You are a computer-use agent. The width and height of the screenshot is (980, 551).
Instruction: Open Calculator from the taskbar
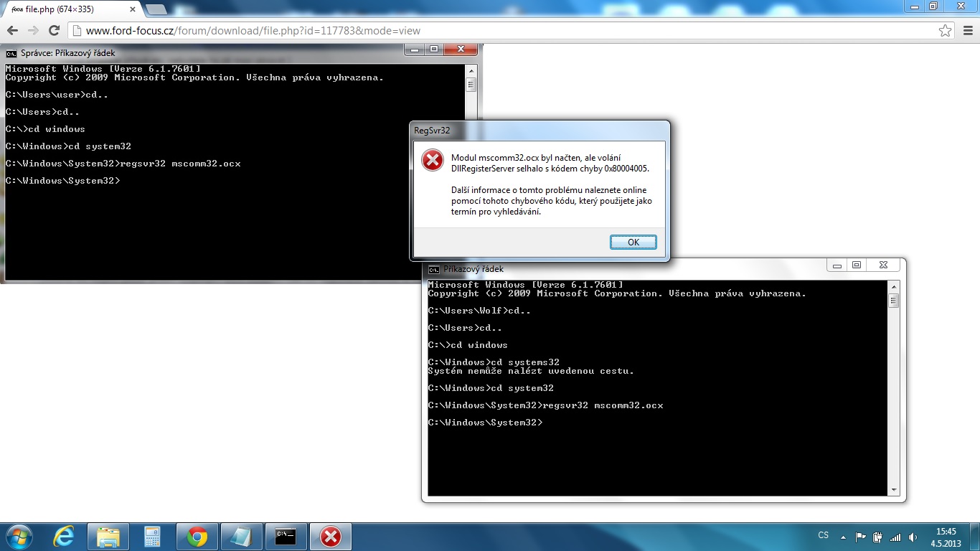point(152,537)
